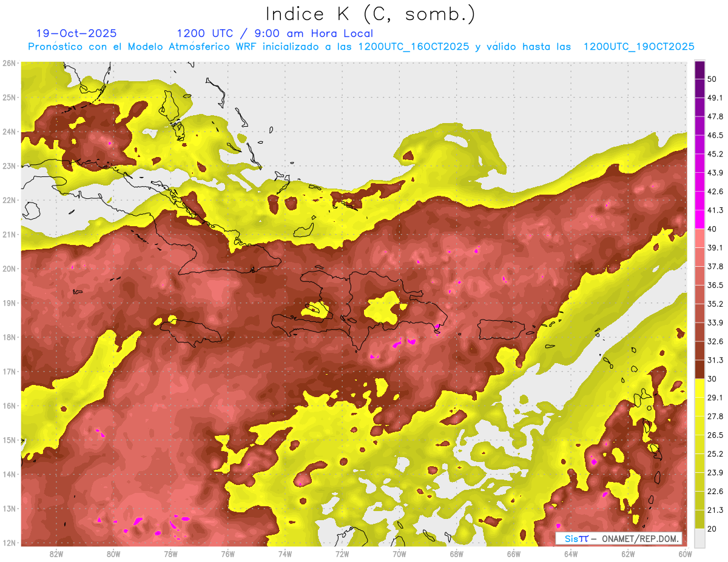Viewport: 728px width, 562px height.
Task: Click colorbar value '41.3'
Action: 715,210
